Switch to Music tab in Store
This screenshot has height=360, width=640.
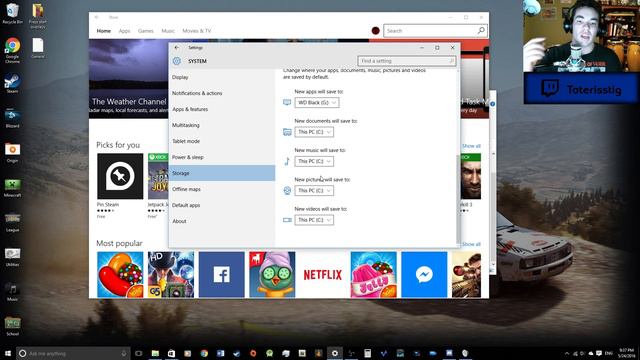pyautogui.click(x=168, y=31)
